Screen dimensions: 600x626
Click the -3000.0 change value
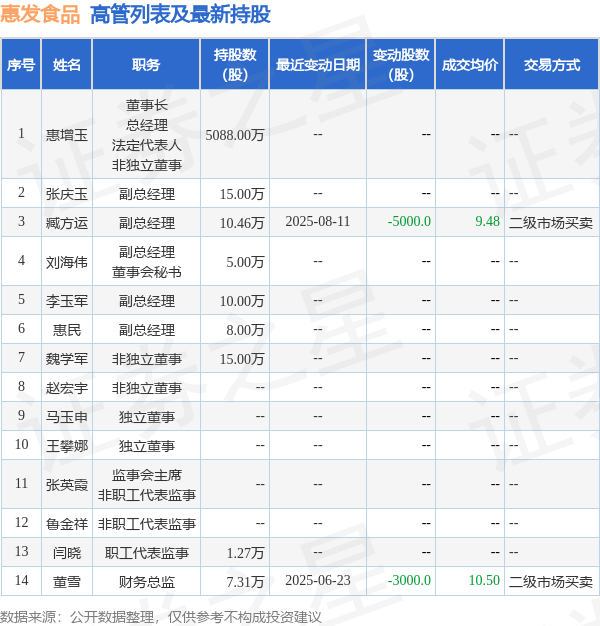(x=409, y=580)
